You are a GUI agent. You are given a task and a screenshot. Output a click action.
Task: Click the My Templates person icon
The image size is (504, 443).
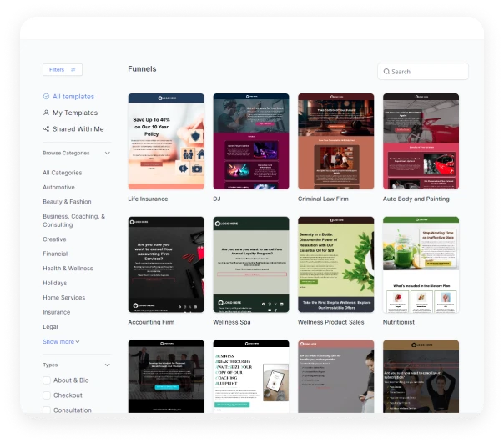47,113
